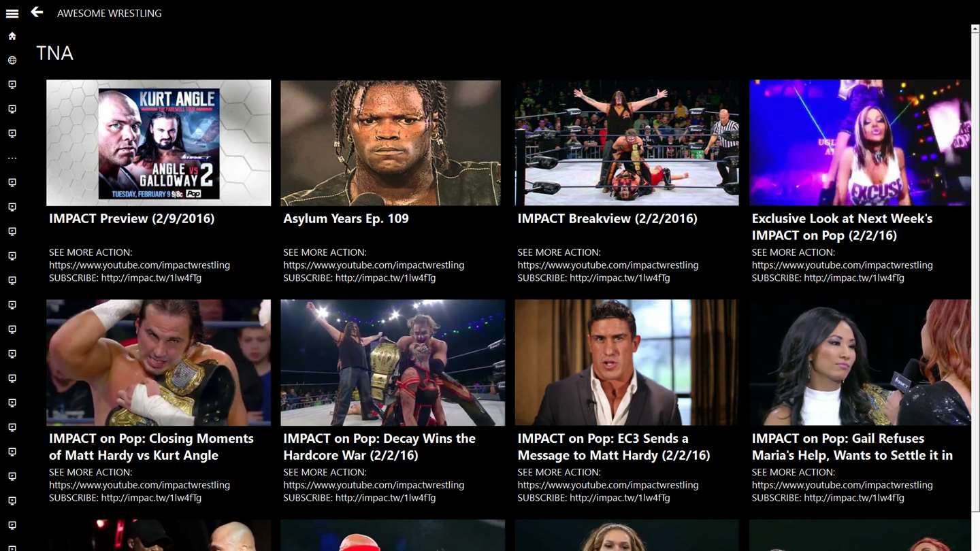Viewport: 980px width, 551px height.
Task: Open the IMPACT Preview (2/9/2016) title
Action: 132,218
